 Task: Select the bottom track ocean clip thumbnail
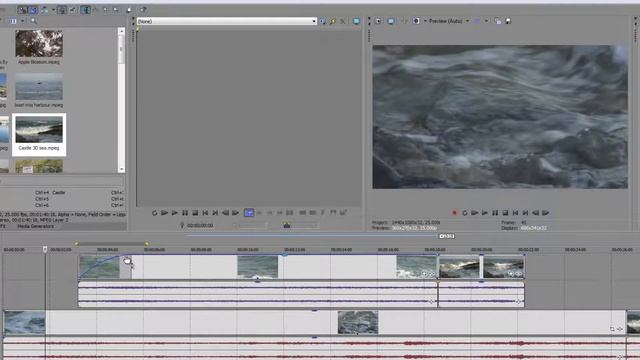[x=358, y=322]
